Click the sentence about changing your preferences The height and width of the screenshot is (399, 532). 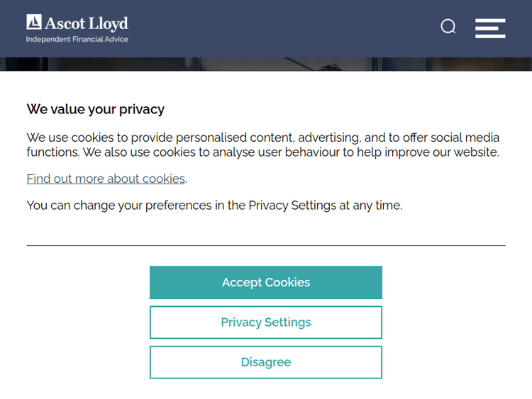coord(214,206)
